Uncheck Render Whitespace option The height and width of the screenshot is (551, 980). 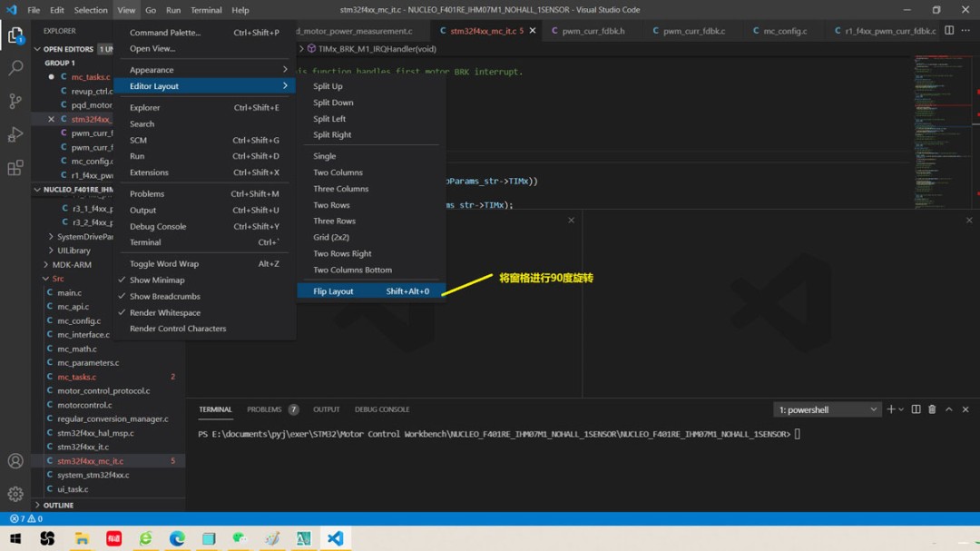(x=167, y=311)
